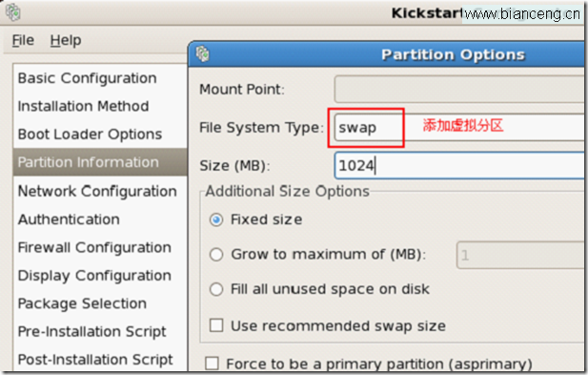Click the Size (MB) input field
Image resolution: width=588 pixels, height=375 pixels.
point(459,165)
